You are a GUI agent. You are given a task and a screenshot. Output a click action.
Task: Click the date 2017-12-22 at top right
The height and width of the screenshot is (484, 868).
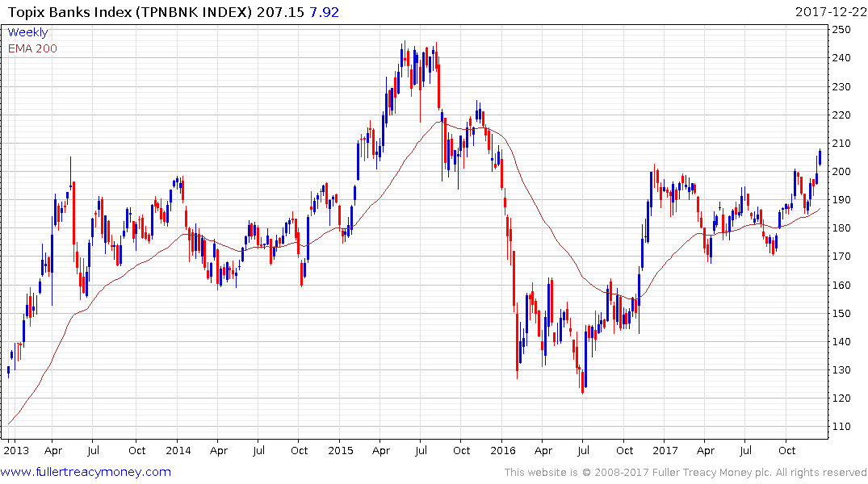[830, 11]
